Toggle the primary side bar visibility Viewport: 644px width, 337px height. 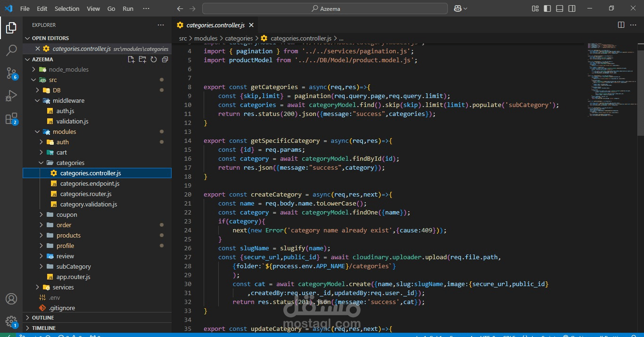pos(547,8)
